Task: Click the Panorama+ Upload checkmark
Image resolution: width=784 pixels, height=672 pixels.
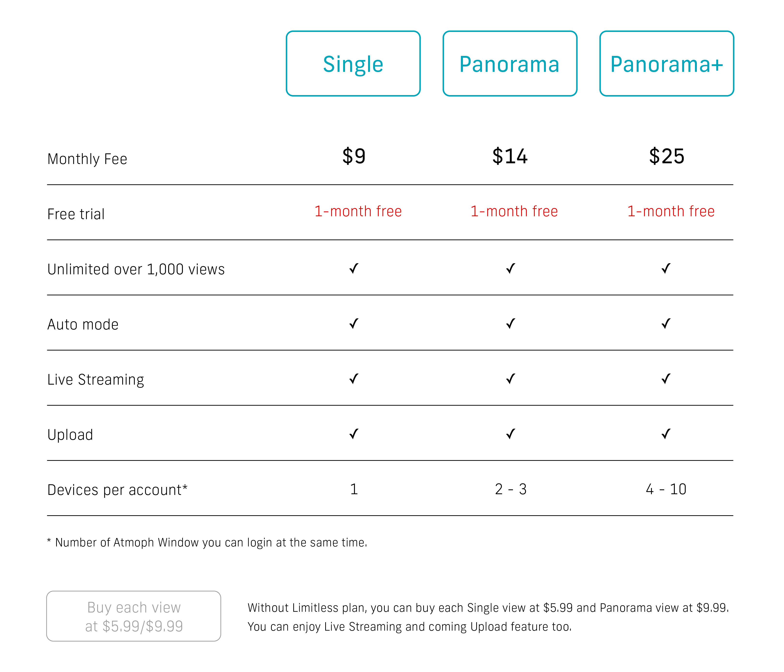Action: [x=666, y=434]
